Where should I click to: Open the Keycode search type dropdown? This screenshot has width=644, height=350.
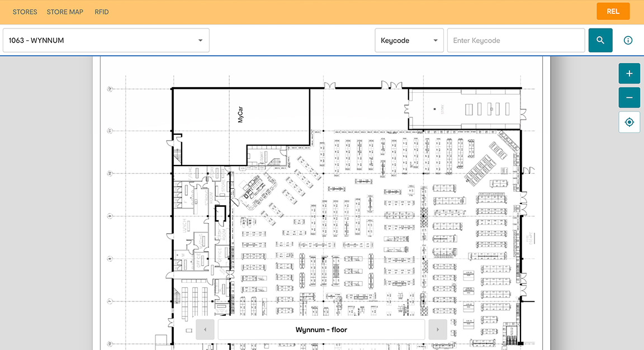tap(409, 40)
